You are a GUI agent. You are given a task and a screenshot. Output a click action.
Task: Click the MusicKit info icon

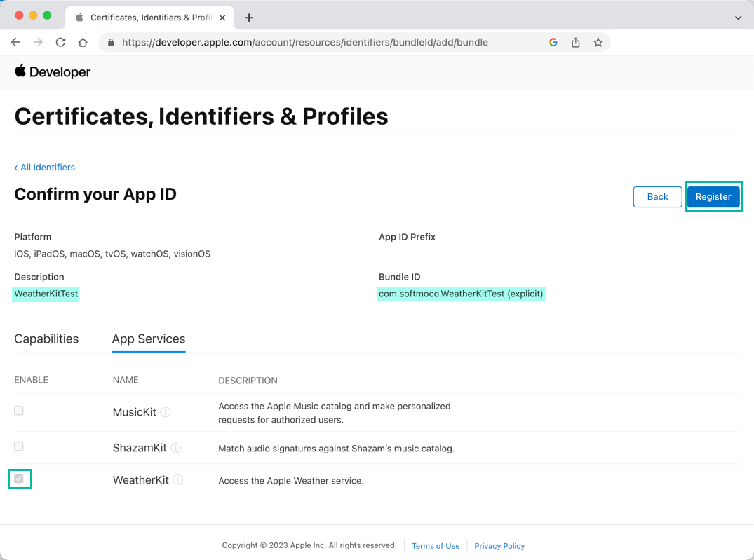[x=166, y=412]
